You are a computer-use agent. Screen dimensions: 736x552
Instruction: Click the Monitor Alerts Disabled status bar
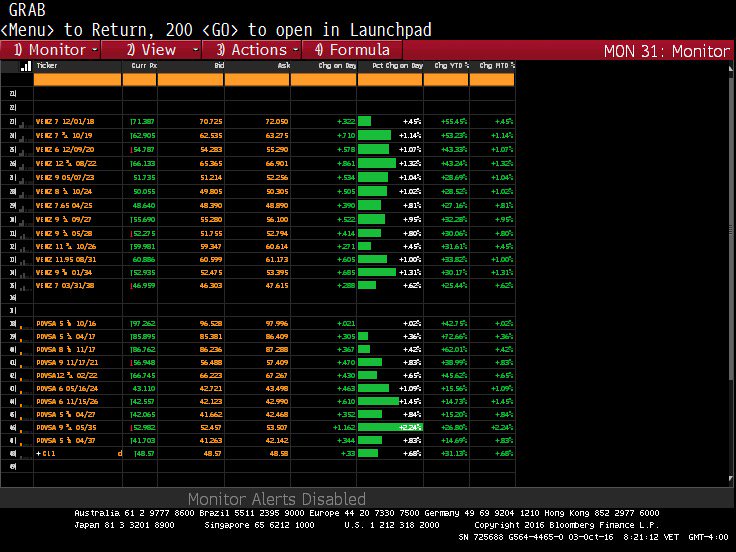pos(276,498)
